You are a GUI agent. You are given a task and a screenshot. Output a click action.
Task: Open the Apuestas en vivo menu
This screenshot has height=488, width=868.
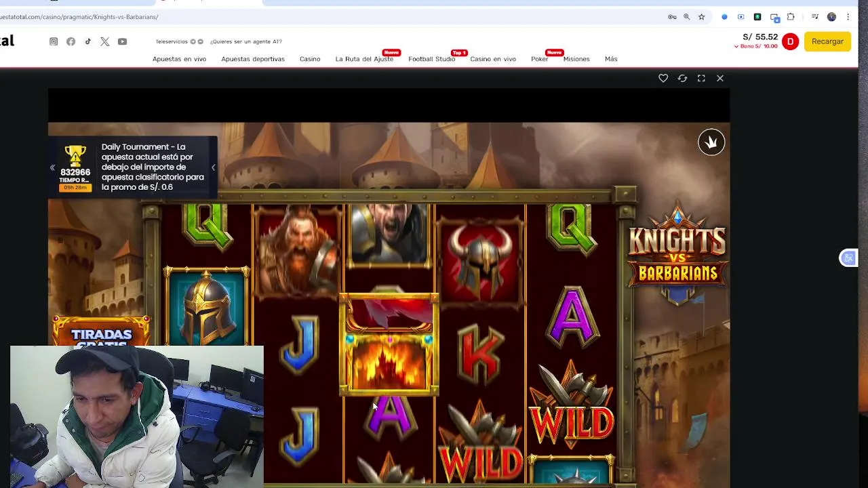click(179, 59)
